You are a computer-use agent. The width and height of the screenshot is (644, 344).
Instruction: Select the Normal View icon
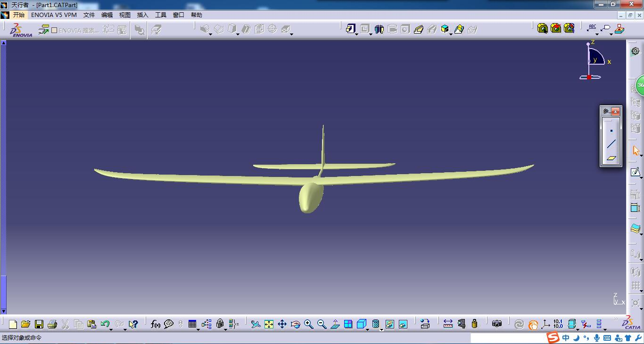(x=335, y=324)
